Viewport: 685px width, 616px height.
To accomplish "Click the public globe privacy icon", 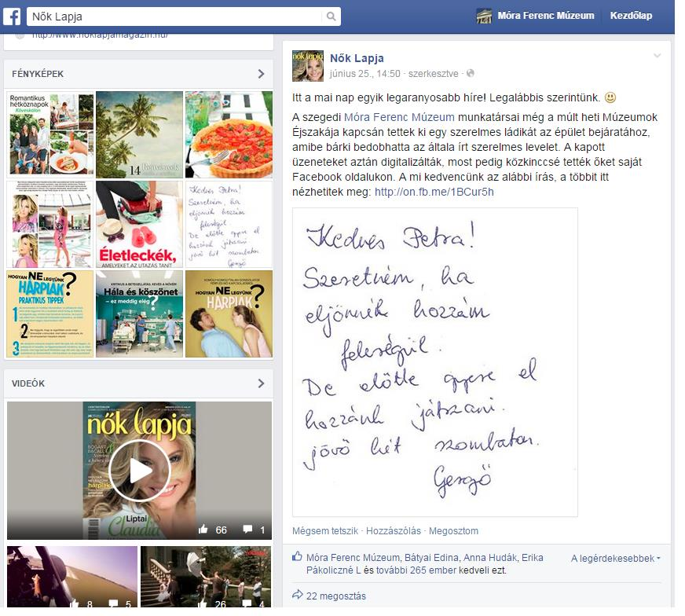I will [x=471, y=73].
